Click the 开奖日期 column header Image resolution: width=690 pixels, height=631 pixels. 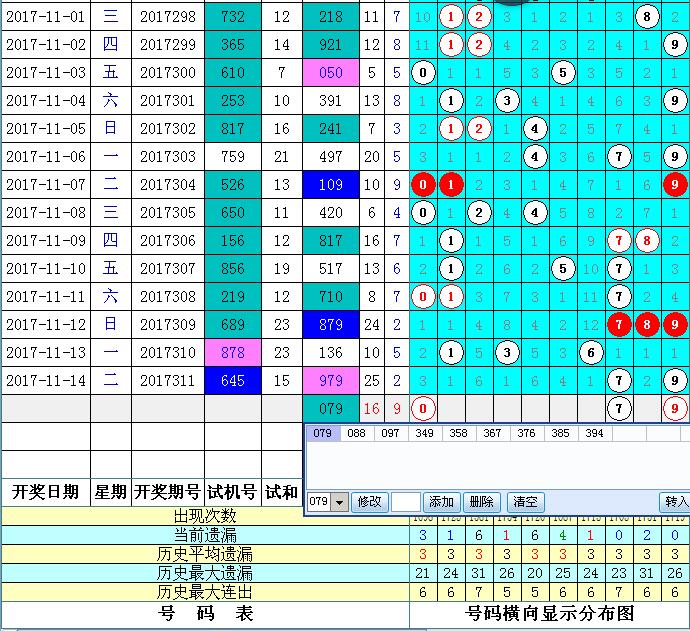(45, 492)
